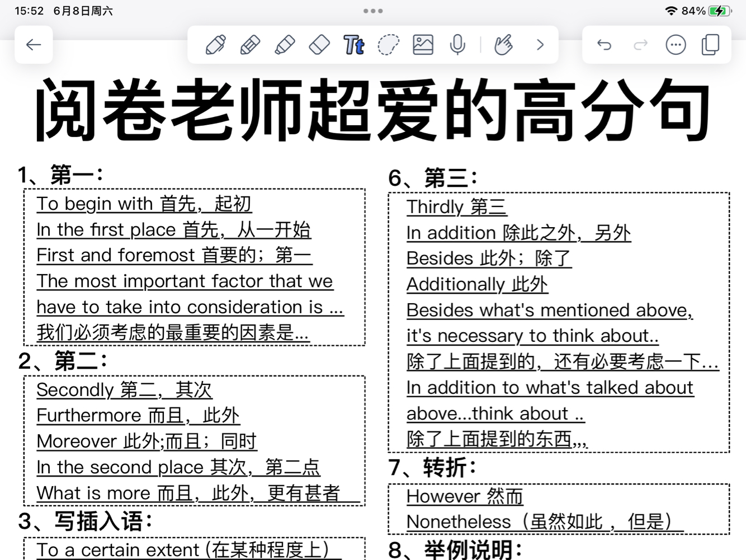The image size is (746, 560).
Task: Undo the last action
Action: tap(604, 45)
